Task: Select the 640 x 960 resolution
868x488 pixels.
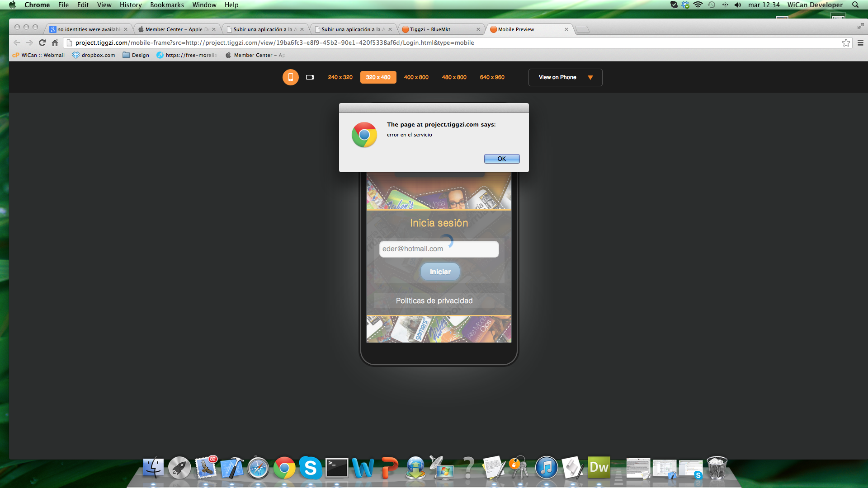Action: tap(492, 77)
